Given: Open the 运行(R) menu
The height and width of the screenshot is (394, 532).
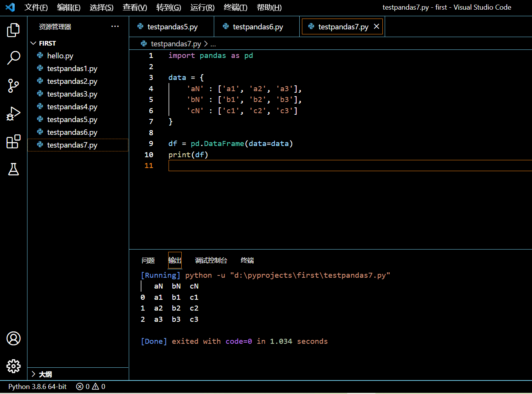Looking at the screenshot, I should click(203, 7).
